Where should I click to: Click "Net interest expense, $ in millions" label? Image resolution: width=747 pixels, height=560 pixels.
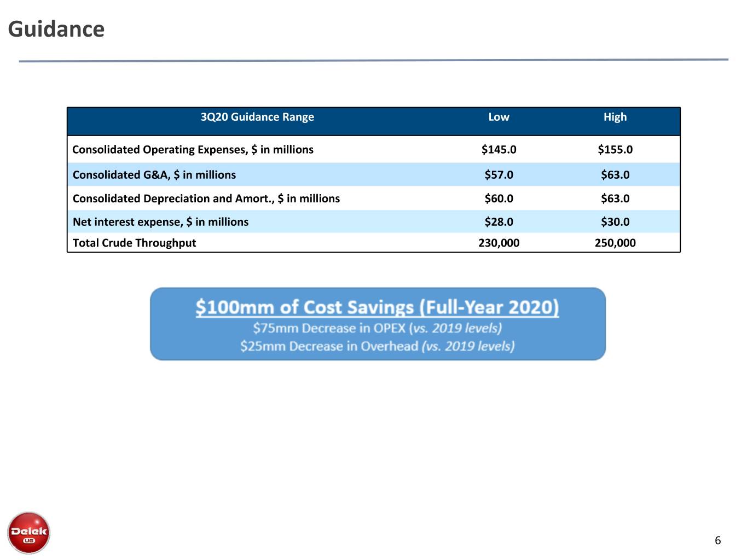click(x=160, y=222)
